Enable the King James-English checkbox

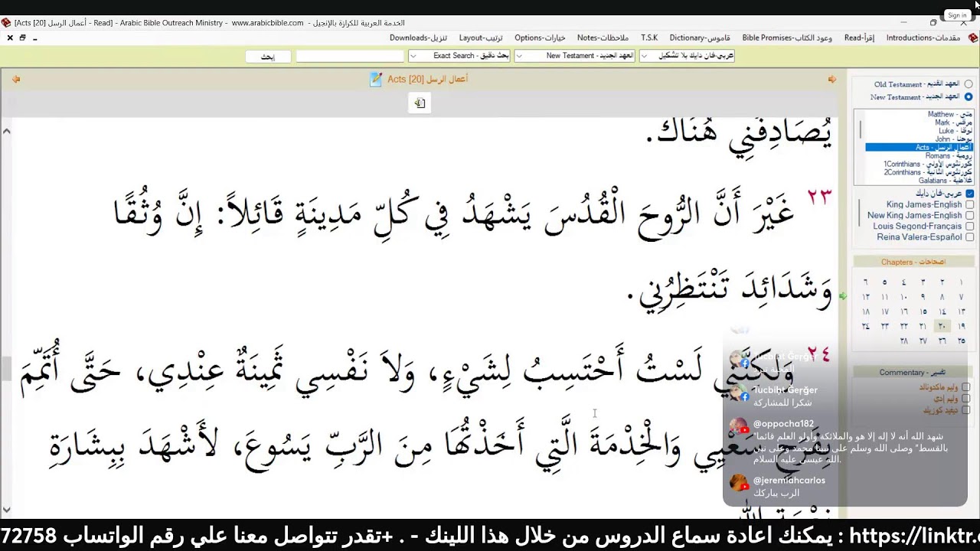coord(969,204)
